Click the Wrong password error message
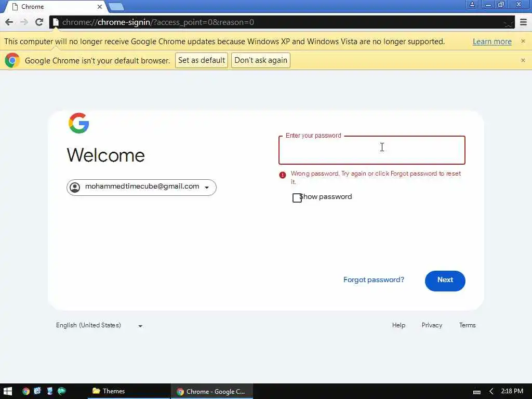 (376, 177)
